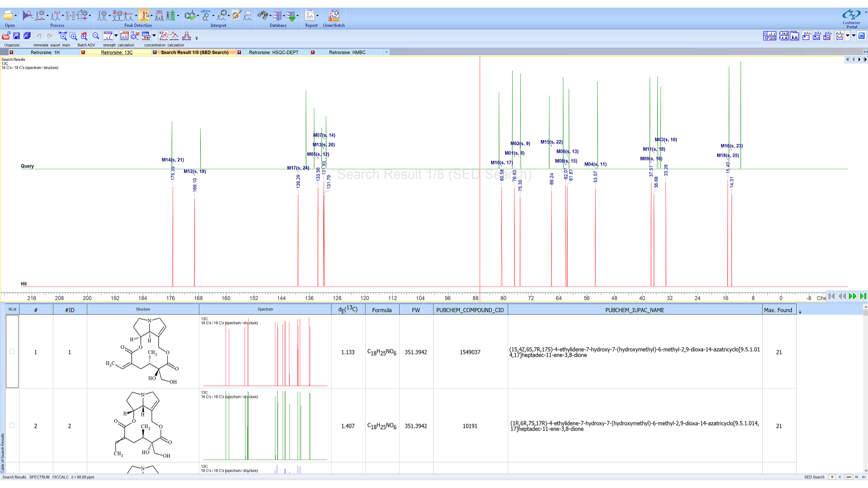
Task: Select the highlighted Peak Detection tool
Action: pos(145,15)
